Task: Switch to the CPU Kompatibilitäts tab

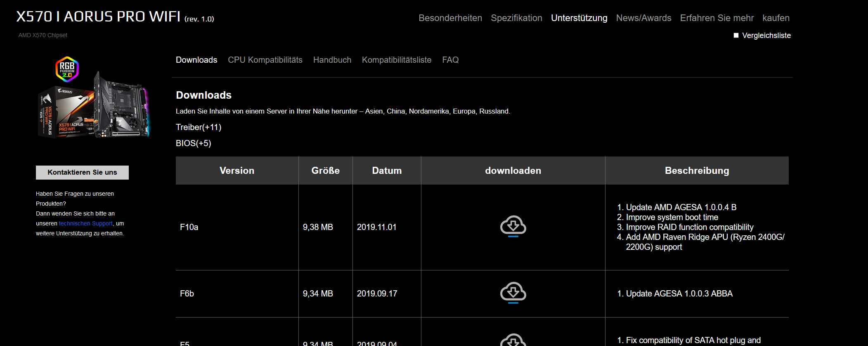Action: (265, 60)
